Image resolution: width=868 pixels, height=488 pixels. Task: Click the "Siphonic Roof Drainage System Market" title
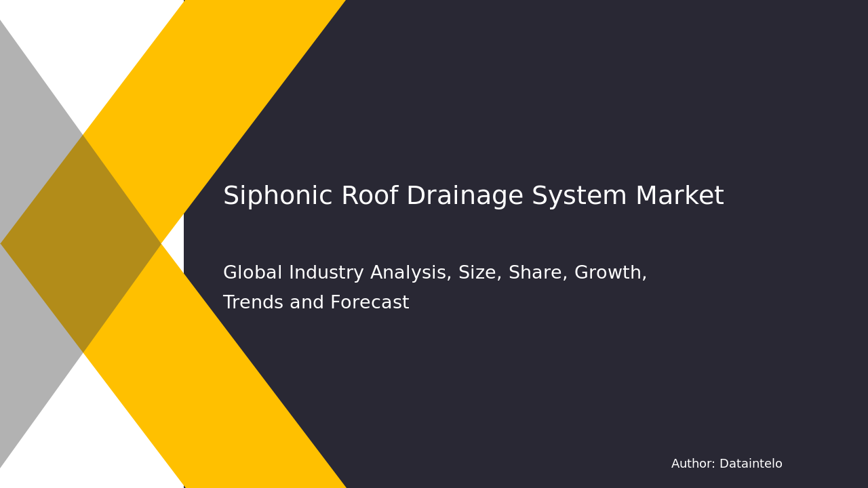pyautogui.click(x=473, y=195)
